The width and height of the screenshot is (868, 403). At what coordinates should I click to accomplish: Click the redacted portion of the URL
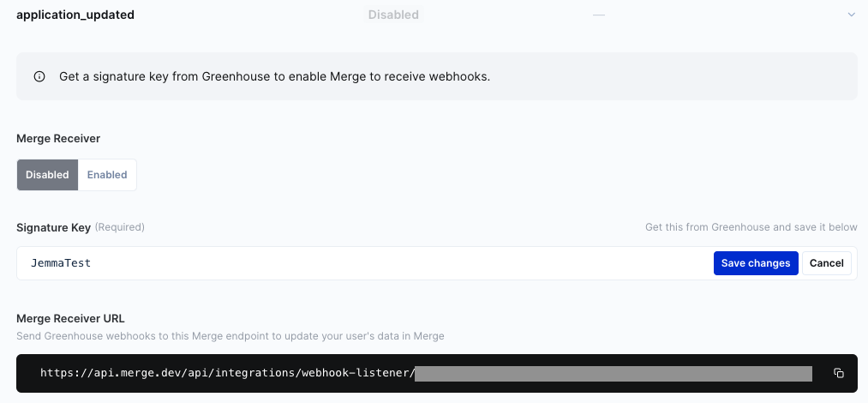pyautogui.click(x=613, y=373)
